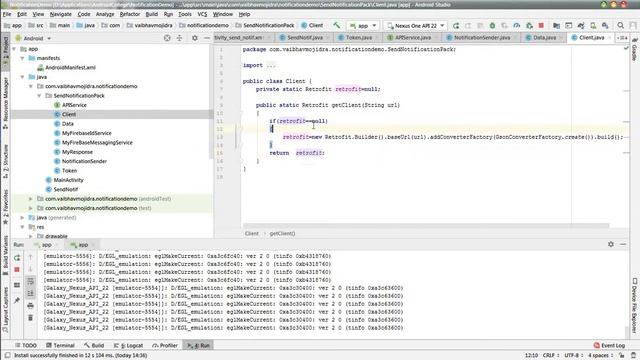Toggle soft-wrap in Run console
The height and width of the screenshot is (360, 640).
click(30, 281)
